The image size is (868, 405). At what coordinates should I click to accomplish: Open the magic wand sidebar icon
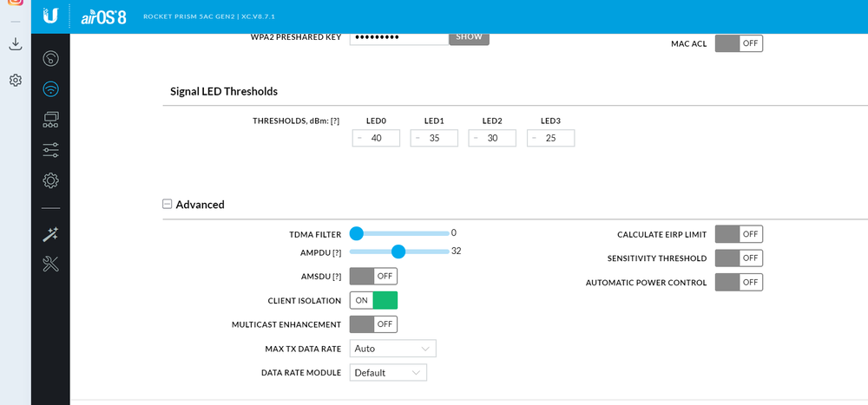50,234
